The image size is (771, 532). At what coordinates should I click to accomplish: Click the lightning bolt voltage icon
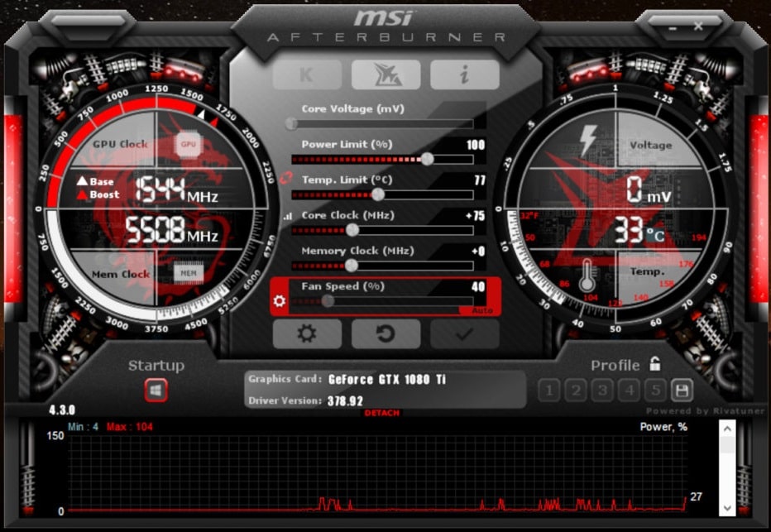pyautogui.click(x=588, y=140)
